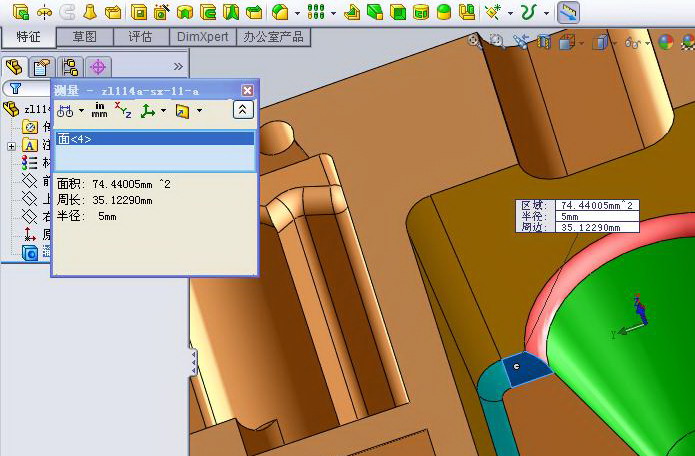Open Edit Appearance color ball
This screenshot has width=695, height=456.
tap(666, 43)
